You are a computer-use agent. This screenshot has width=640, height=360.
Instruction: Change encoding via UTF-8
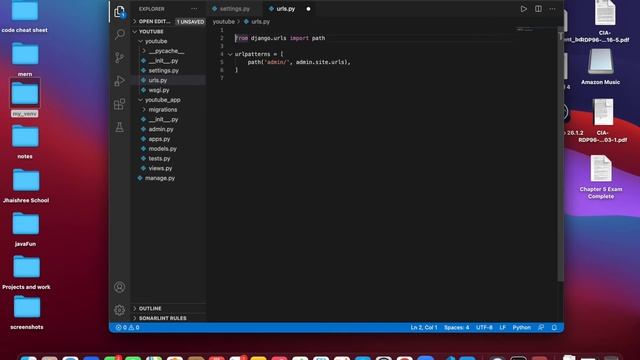point(484,327)
